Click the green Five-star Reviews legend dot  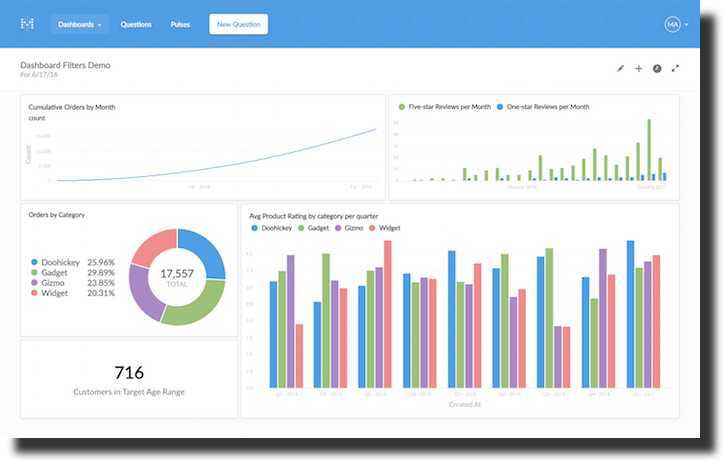(402, 107)
